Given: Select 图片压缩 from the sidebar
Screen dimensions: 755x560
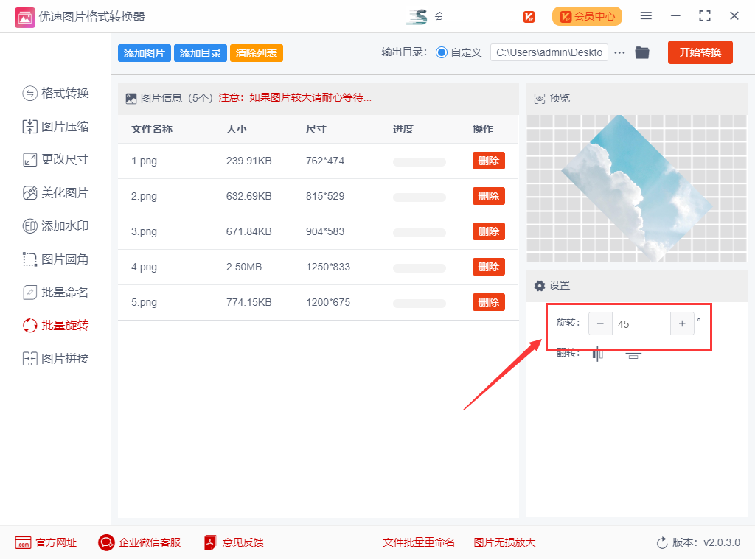Looking at the screenshot, I should 55,127.
